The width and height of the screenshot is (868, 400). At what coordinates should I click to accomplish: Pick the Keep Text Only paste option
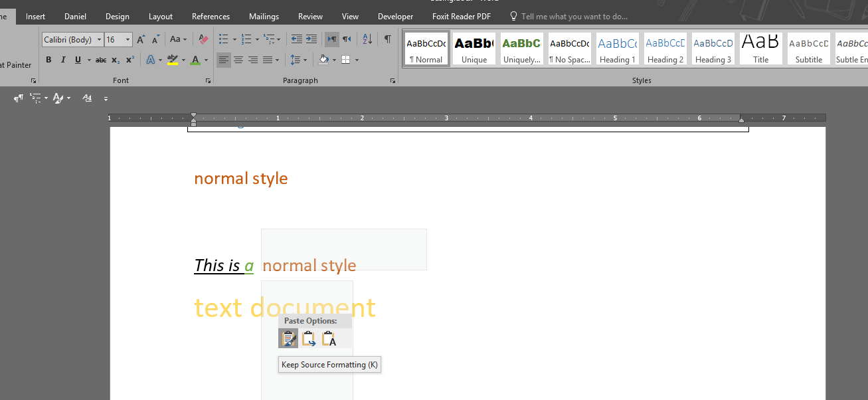pos(329,339)
